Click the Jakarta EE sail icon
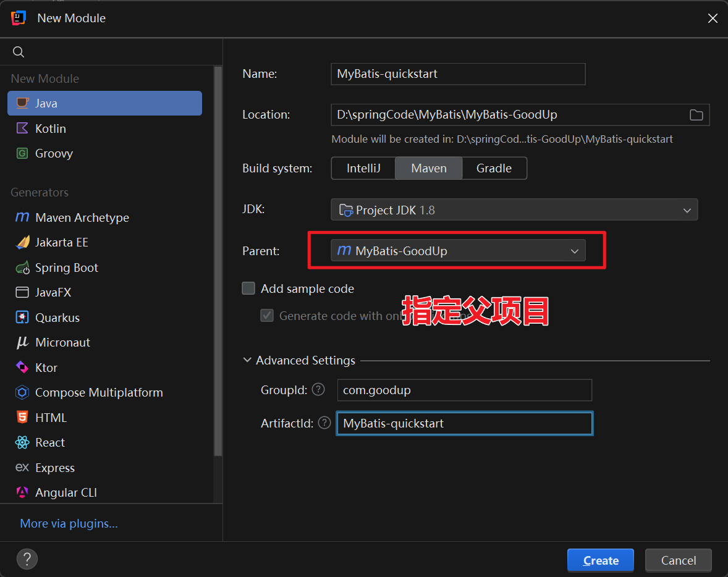This screenshot has height=577, width=728. pyautogui.click(x=22, y=242)
